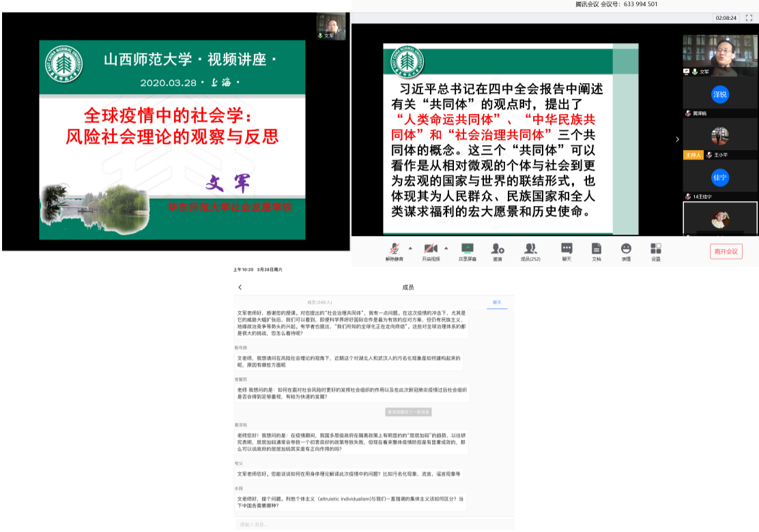The height and width of the screenshot is (532, 759).
Task: Click the red 离开会议 leave button
Action: [726, 251]
